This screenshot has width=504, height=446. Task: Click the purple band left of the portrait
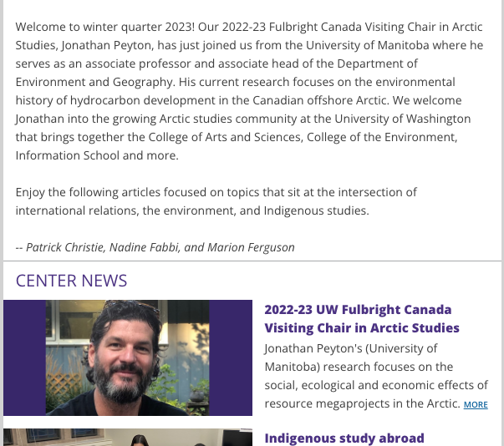(25, 357)
